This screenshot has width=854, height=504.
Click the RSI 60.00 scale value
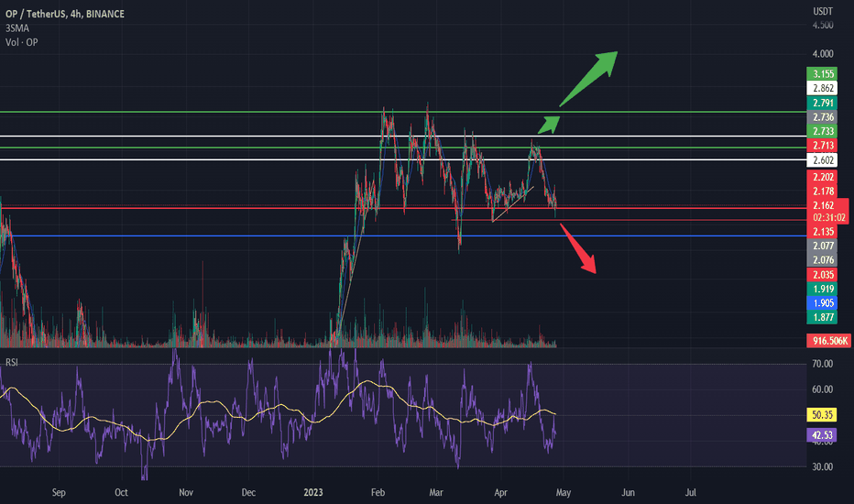tap(823, 389)
